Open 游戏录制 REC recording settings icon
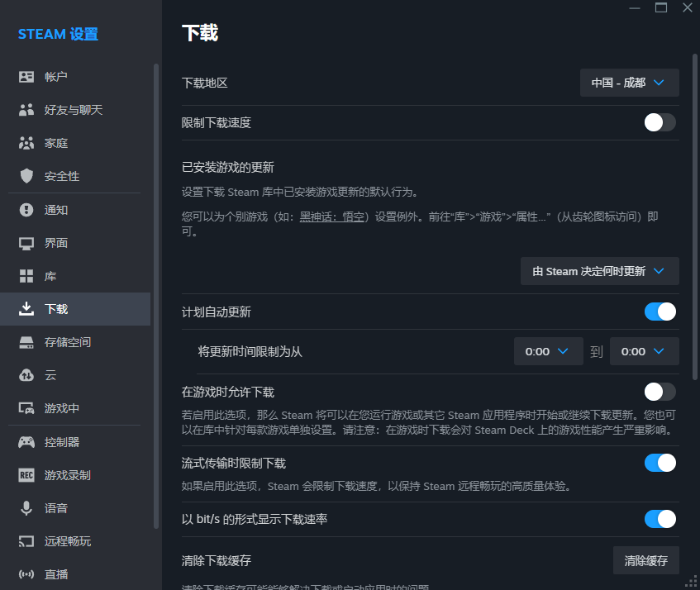Viewport: 700px width, 590px height. [26, 474]
